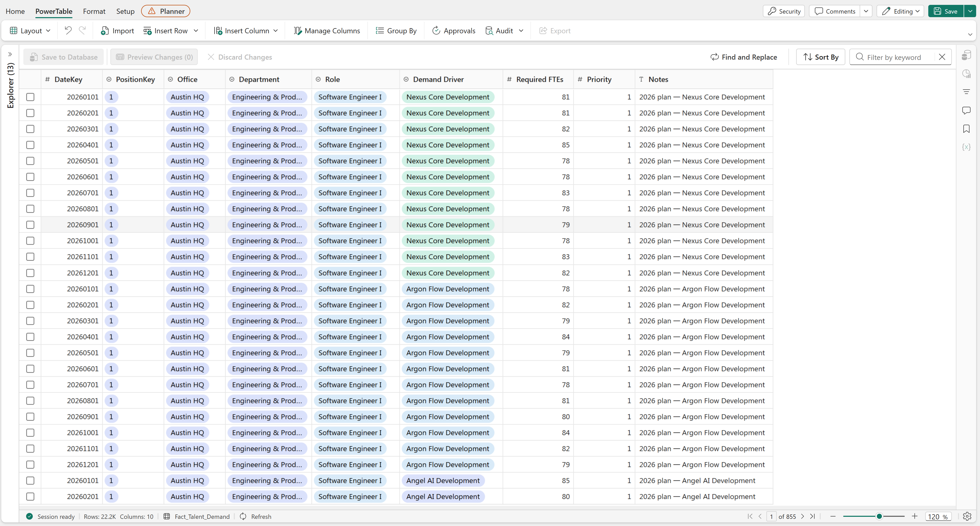Open the Group By option
980x526 pixels.
pyautogui.click(x=396, y=30)
